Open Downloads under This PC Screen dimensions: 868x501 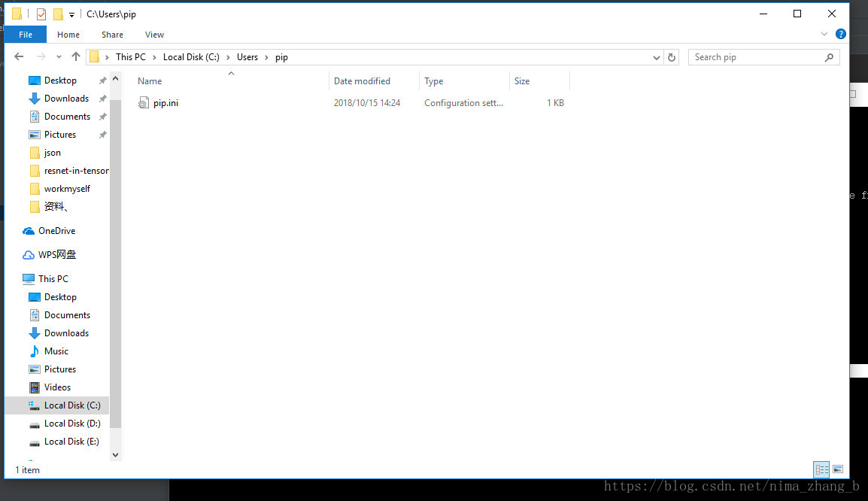click(x=66, y=332)
